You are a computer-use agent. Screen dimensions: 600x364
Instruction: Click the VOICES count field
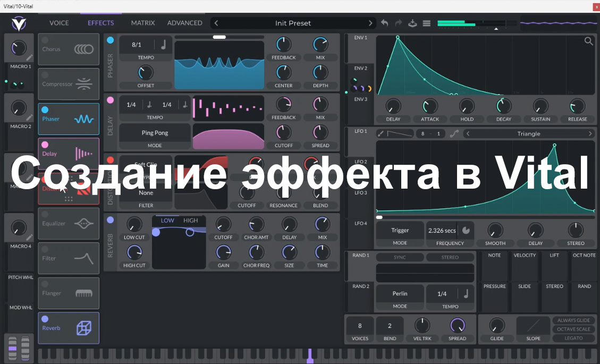pyautogui.click(x=360, y=326)
